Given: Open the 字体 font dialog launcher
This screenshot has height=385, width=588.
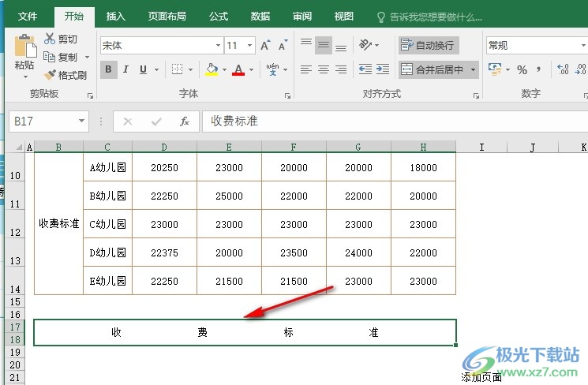Looking at the screenshot, I should (x=287, y=96).
